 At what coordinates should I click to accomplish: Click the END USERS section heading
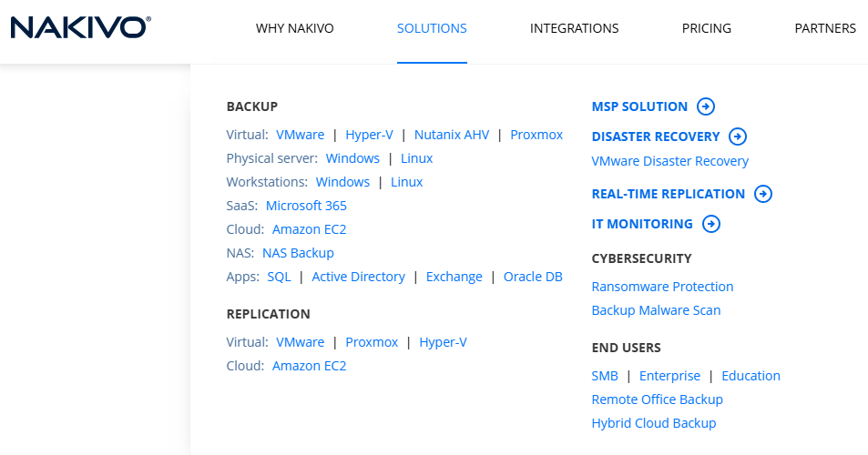pyautogui.click(x=626, y=348)
